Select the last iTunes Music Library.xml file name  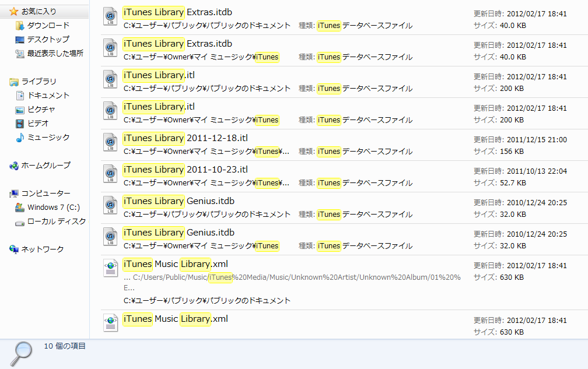pyautogui.click(x=176, y=319)
